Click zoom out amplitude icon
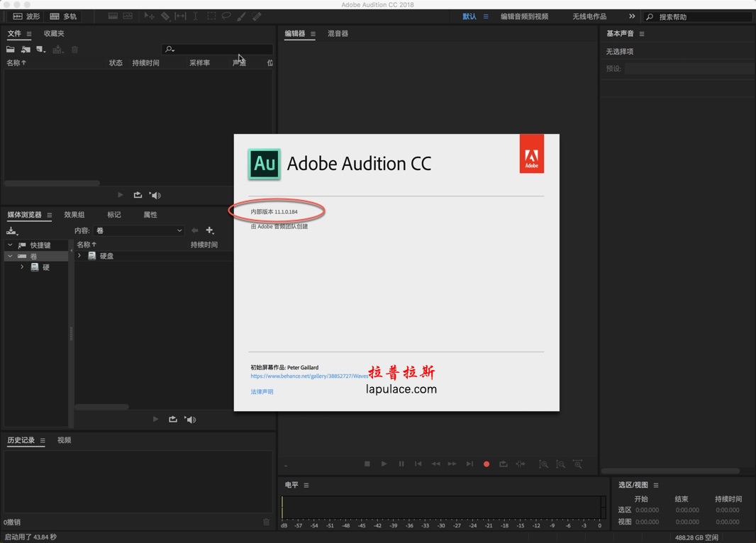 point(560,464)
